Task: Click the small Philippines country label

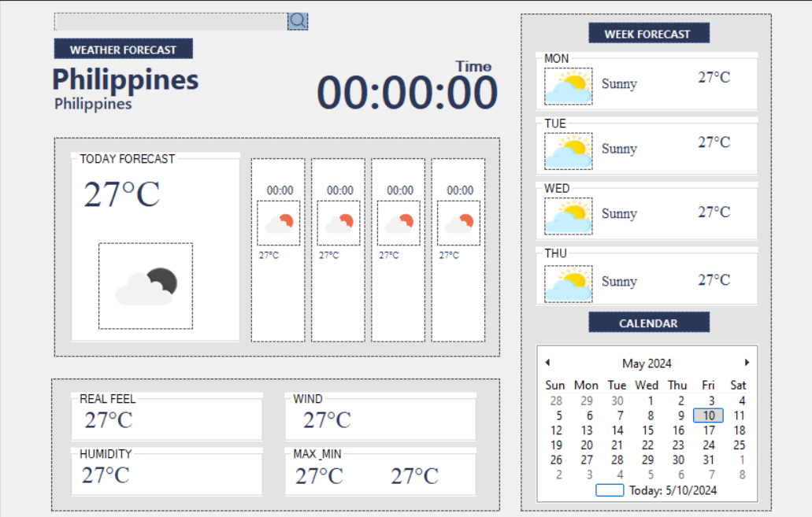Action: pyautogui.click(x=93, y=104)
